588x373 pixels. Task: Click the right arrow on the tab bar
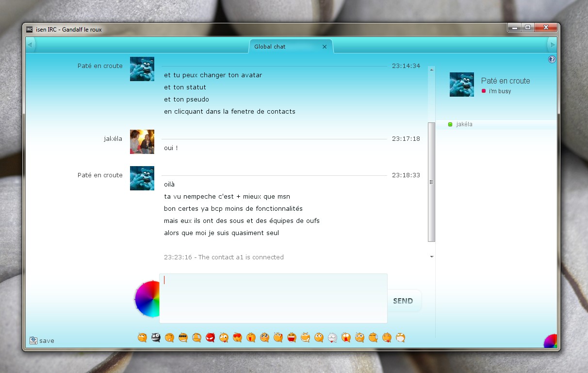(x=552, y=45)
